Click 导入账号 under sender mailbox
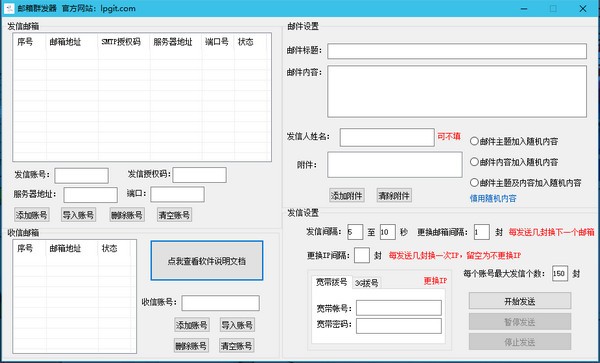The height and width of the screenshot is (363, 600). pos(78,215)
